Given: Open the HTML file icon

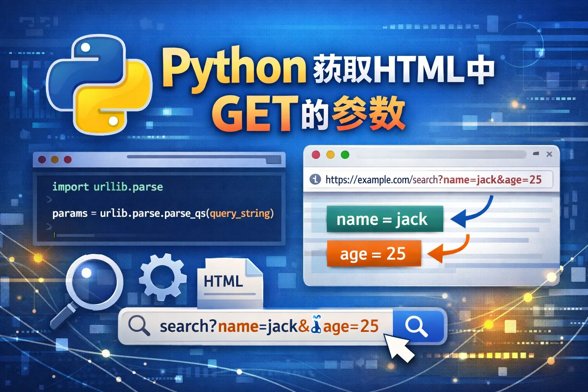Looking at the screenshot, I should click(x=229, y=283).
